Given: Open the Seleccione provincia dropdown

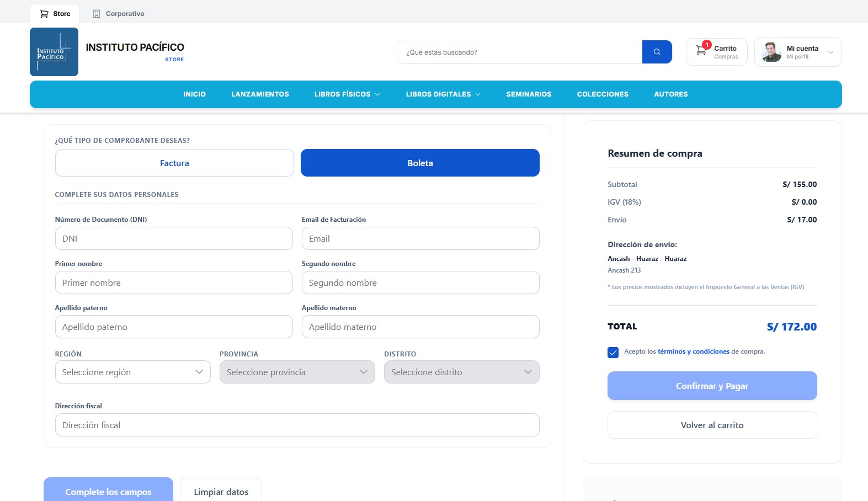Looking at the screenshot, I should pos(297,372).
